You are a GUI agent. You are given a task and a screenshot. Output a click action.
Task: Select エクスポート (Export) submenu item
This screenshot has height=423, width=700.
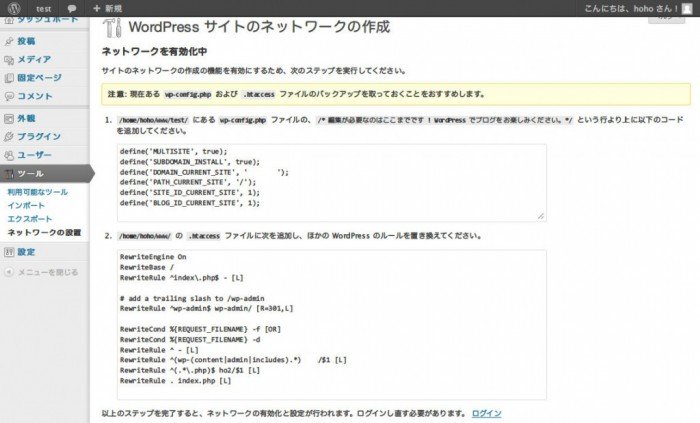point(29,218)
